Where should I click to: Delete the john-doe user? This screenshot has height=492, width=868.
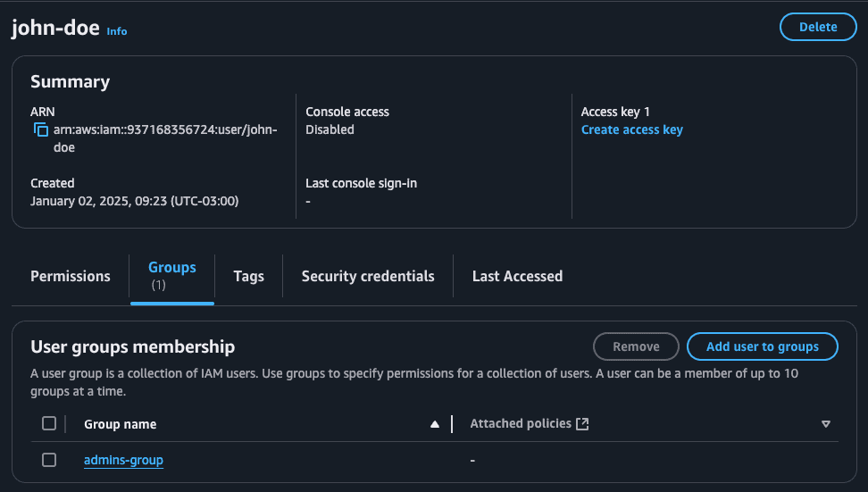point(818,27)
